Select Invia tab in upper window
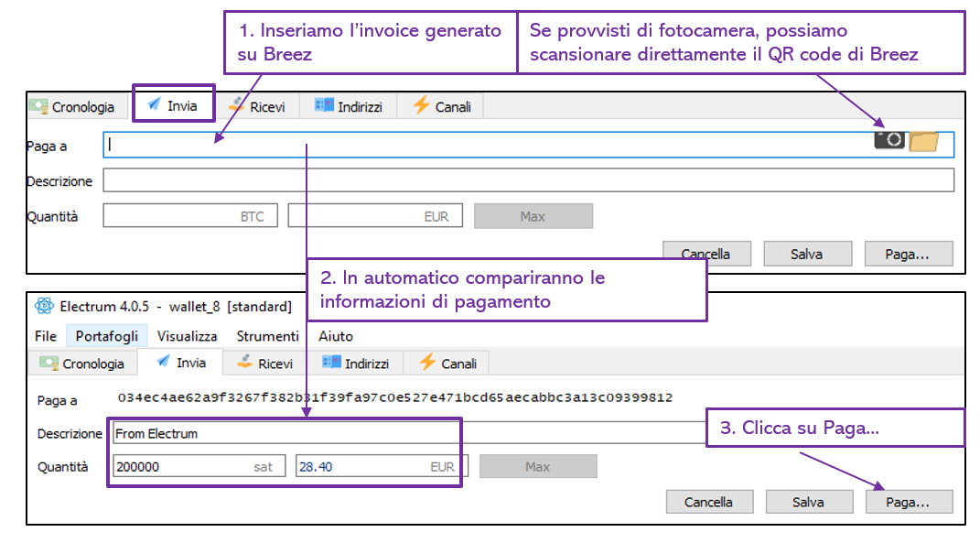Screen dimensions: 980x543 tap(173, 105)
